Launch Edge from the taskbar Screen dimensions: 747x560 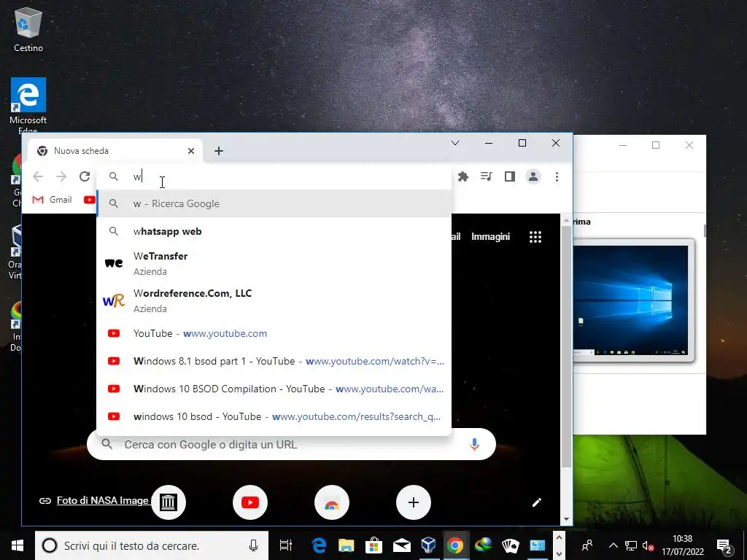coord(318,545)
